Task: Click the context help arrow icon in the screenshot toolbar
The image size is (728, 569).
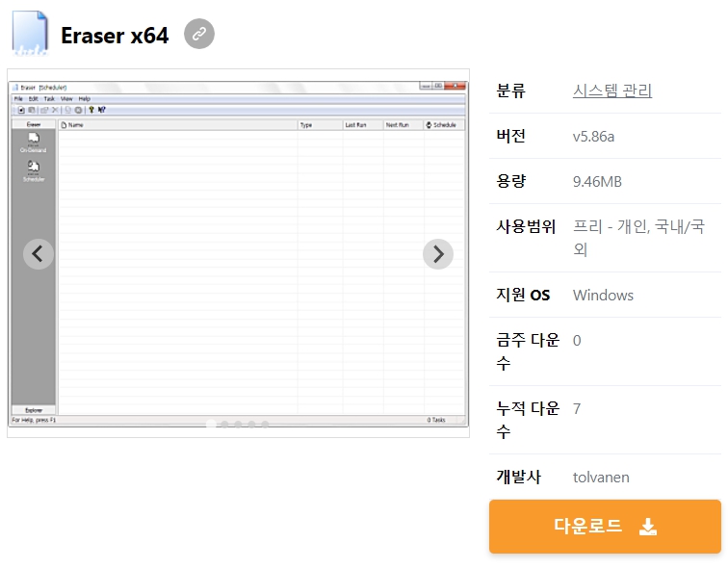Action: click(x=102, y=110)
